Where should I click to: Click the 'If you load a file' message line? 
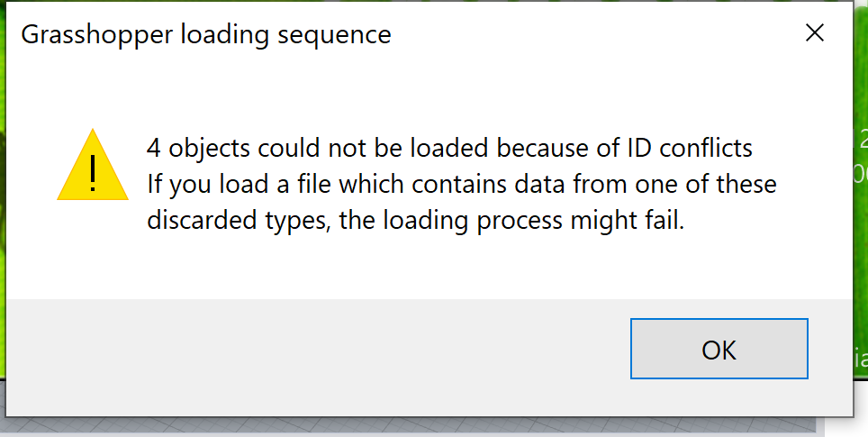(x=461, y=184)
